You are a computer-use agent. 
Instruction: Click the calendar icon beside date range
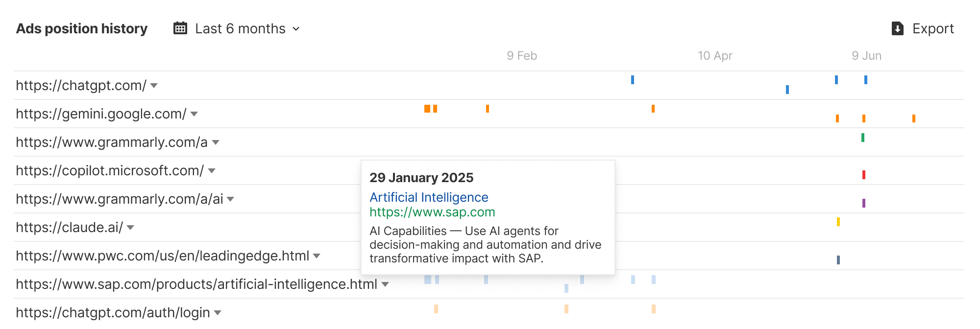[x=180, y=28]
